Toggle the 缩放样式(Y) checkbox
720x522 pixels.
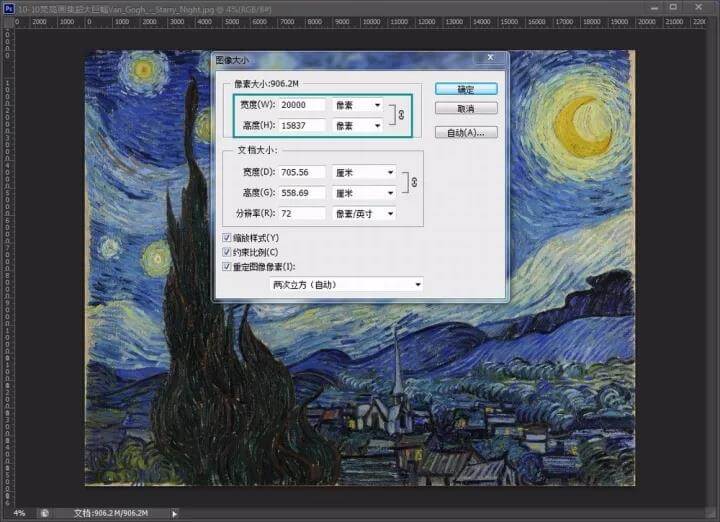pos(226,237)
